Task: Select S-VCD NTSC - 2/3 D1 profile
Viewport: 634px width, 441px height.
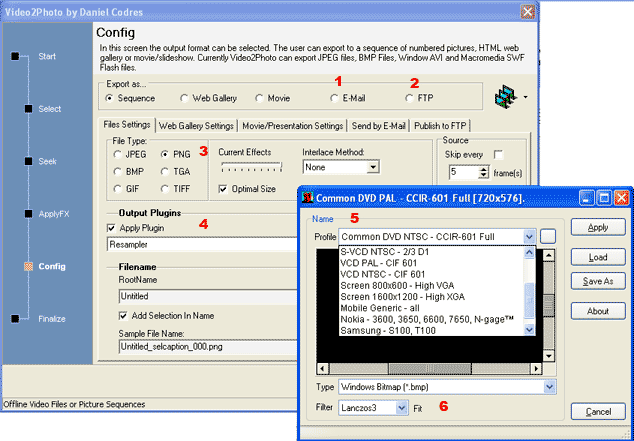Action: click(x=431, y=252)
